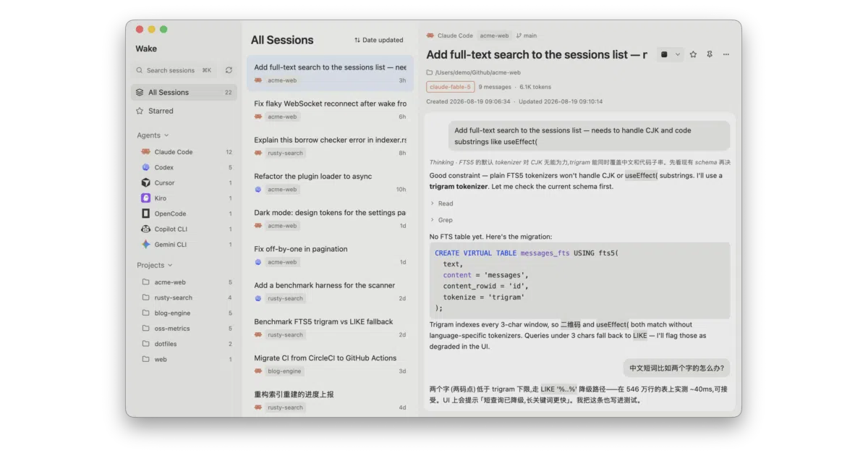The width and height of the screenshot is (868, 456).
Task: Open session Refactor the plugin loader to async
Action: [x=330, y=182]
